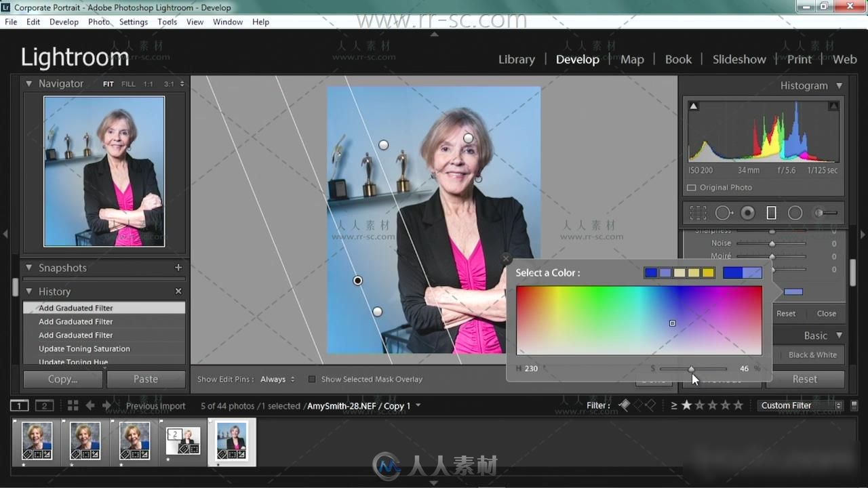Open the Settings menu
Viewport: 868px width, 488px height.
click(x=134, y=22)
